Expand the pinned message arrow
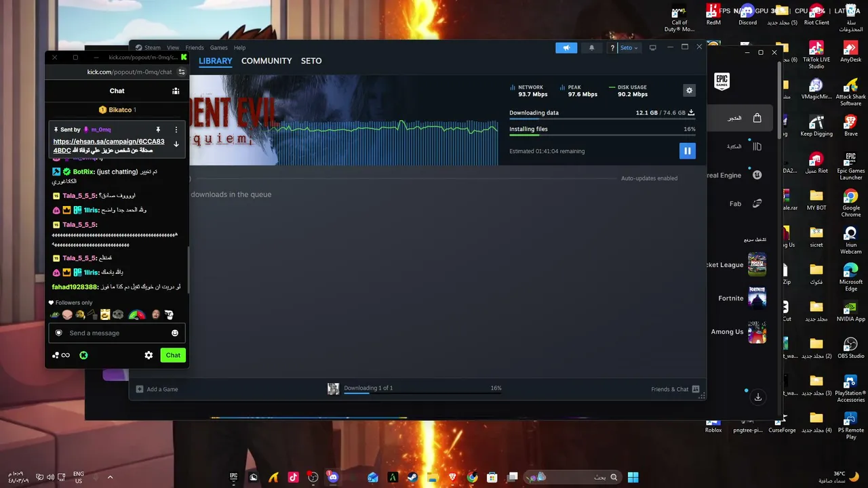The image size is (868, 488). [x=176, y=144]
